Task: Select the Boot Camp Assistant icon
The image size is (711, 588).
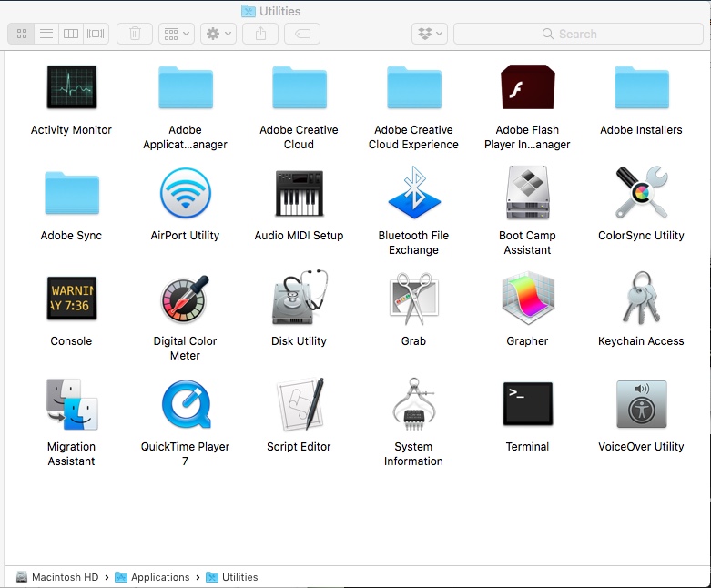Action: click(528, 193)
